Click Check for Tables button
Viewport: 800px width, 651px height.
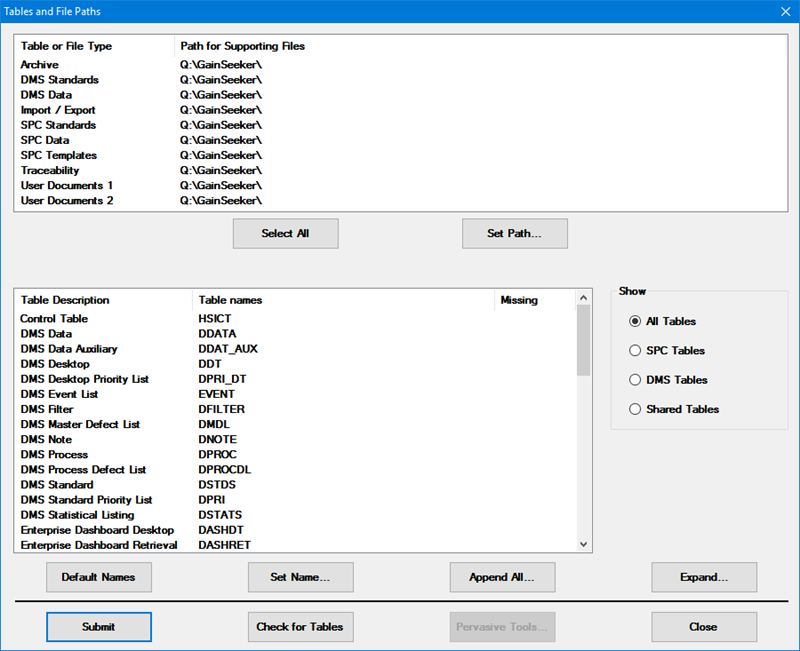click(x=300, y=627)
